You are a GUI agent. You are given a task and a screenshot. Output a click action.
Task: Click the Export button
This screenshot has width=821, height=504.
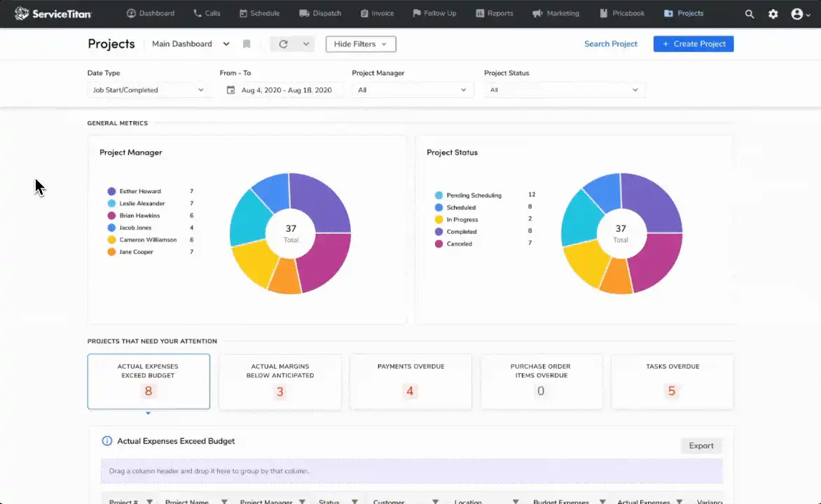[x=701, y=446]
